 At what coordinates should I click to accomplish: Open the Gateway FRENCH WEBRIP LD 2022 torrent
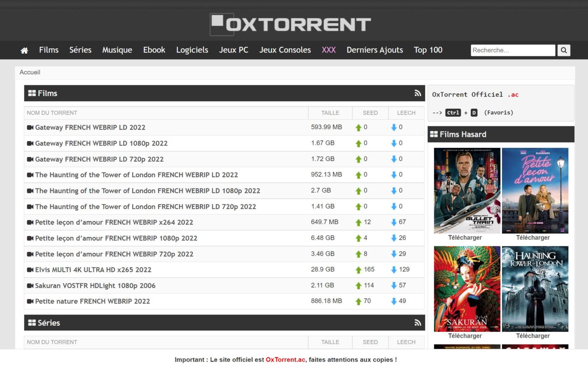pyautogui.click(x=90, y=127)
